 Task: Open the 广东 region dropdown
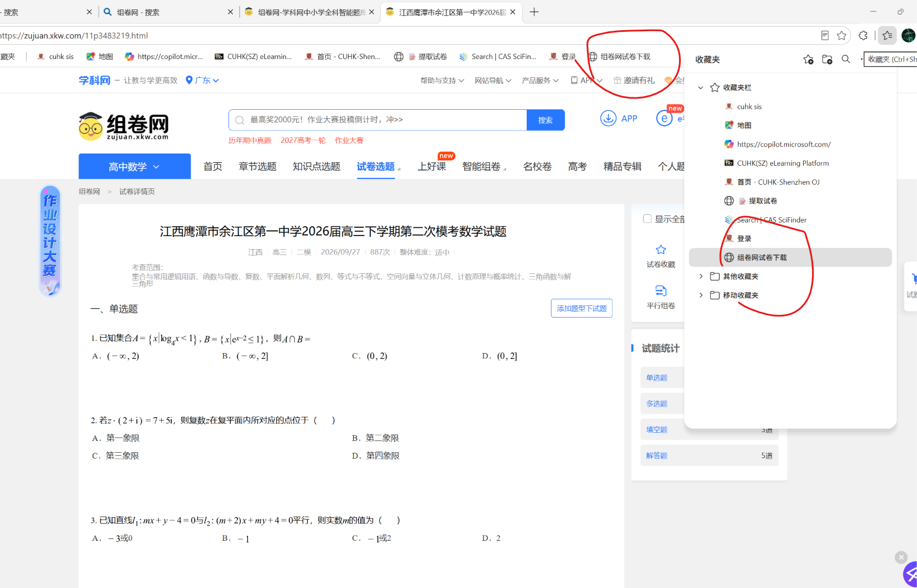tap(203, 80)
